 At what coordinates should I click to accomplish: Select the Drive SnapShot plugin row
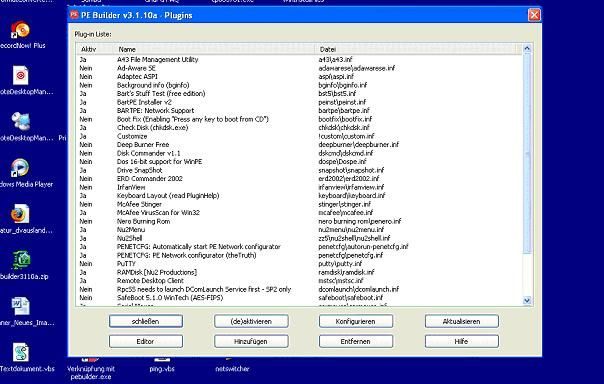[x=299, y=170]
